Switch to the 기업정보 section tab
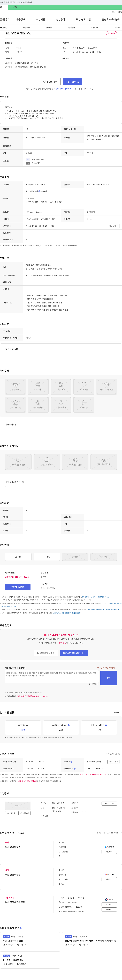This screenshot has width=122, height=980. (x=117, y=27)
